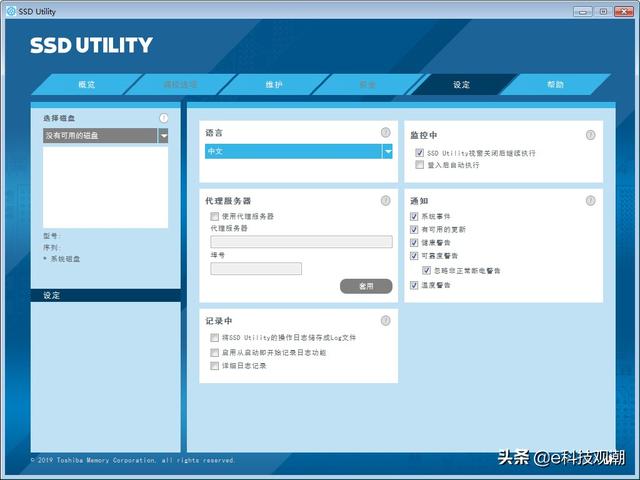Viewport: 640px width, 480px height.
Task: Click the Toshiba Memory Corporation copyright text
Action: click(x=132, y=460)
